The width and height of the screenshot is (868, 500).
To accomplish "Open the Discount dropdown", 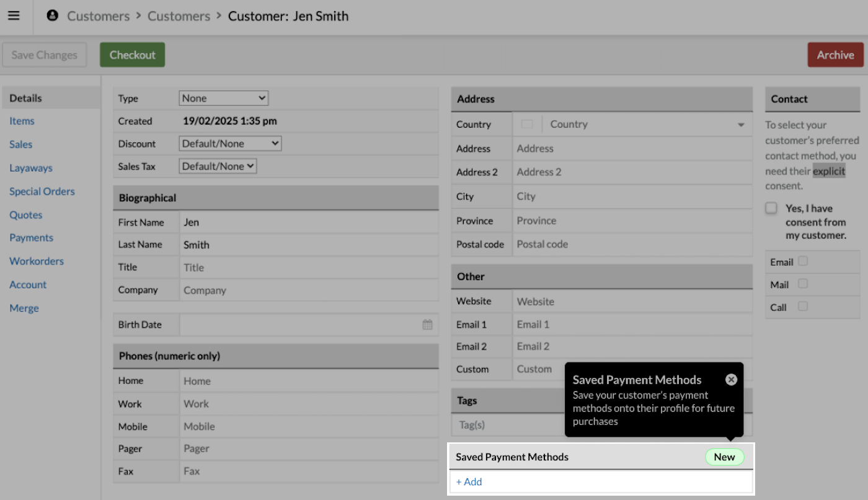I will [x=230, y=144].
